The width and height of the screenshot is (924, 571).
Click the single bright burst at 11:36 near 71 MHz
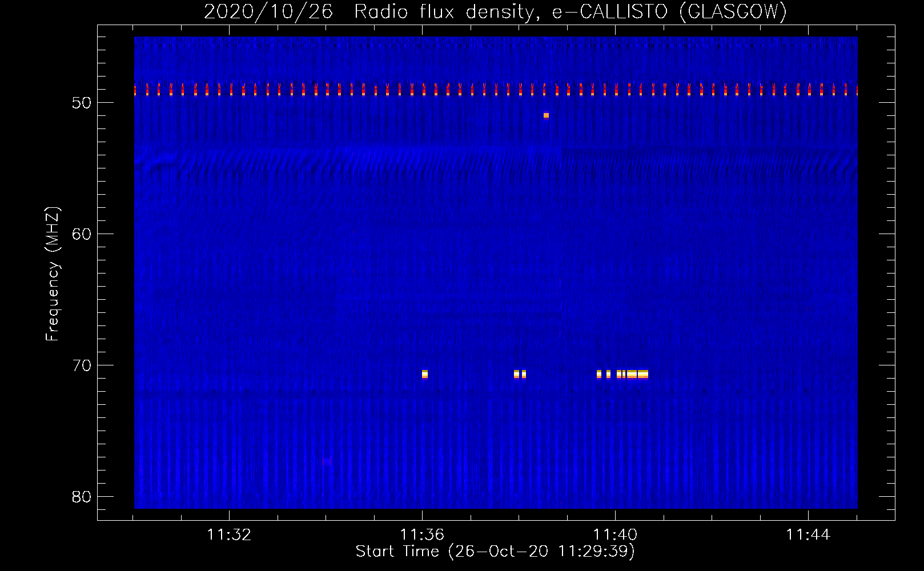(x=425, y=374)
